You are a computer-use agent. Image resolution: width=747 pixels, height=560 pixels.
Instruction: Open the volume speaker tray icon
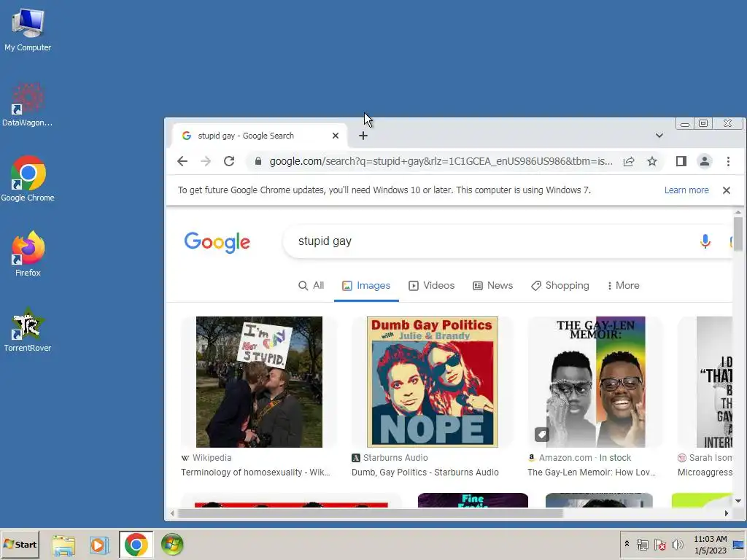coord(677,544)
